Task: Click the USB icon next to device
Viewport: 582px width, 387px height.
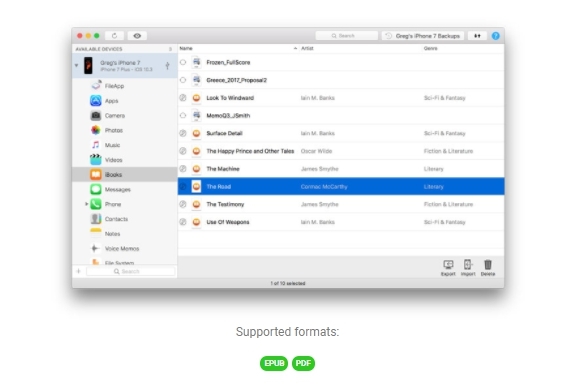Action: tap(167, 66)
